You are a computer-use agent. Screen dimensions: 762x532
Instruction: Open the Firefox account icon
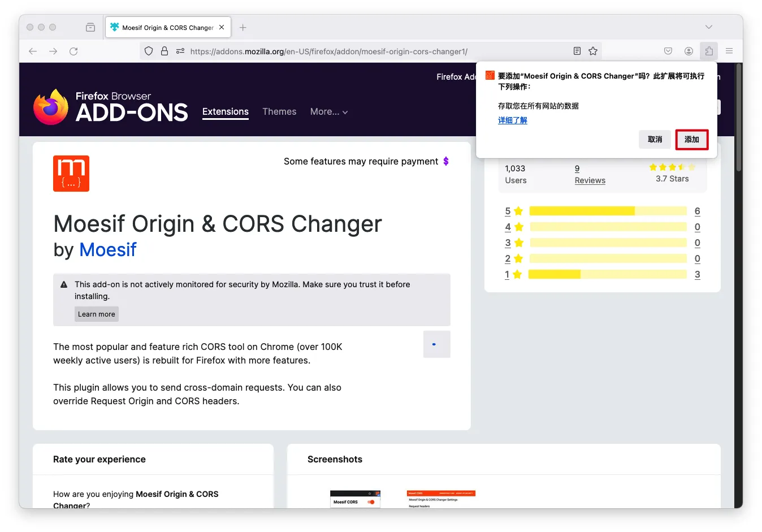pyautogui.click(x=689, y=51)
